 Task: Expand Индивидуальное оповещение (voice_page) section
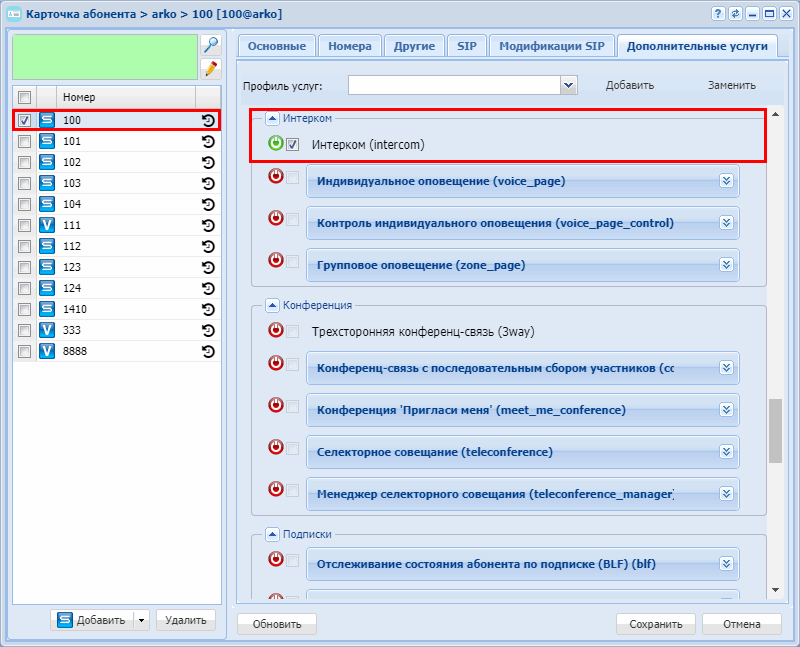(726, 181)
